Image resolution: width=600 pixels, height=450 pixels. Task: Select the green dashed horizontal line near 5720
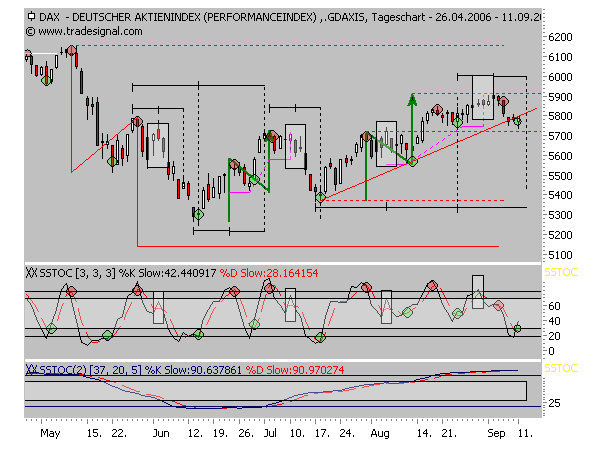(455, 131)
